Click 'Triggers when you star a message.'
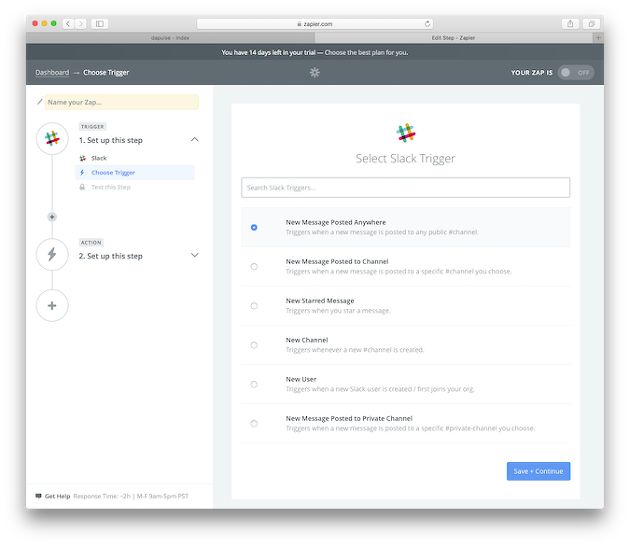Viewport: 630px width, 546px height. [338, 311]
